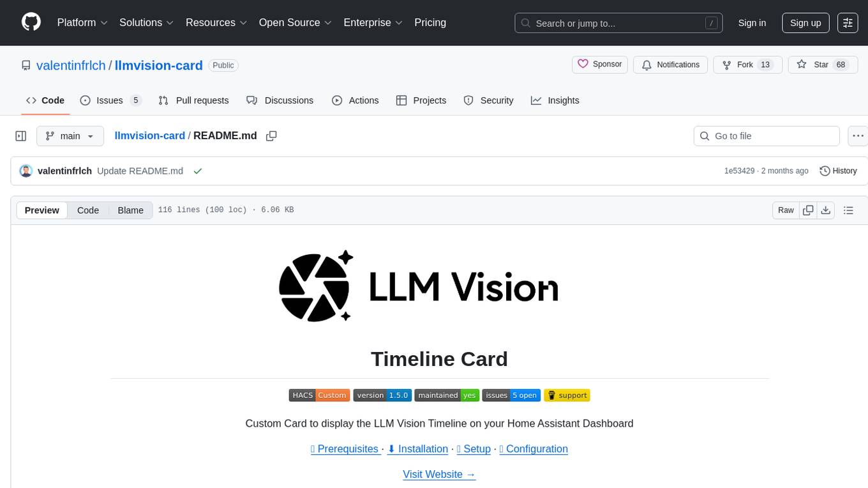Open the Pull requests tab
The image size is (868, 488).
[193, 100]
